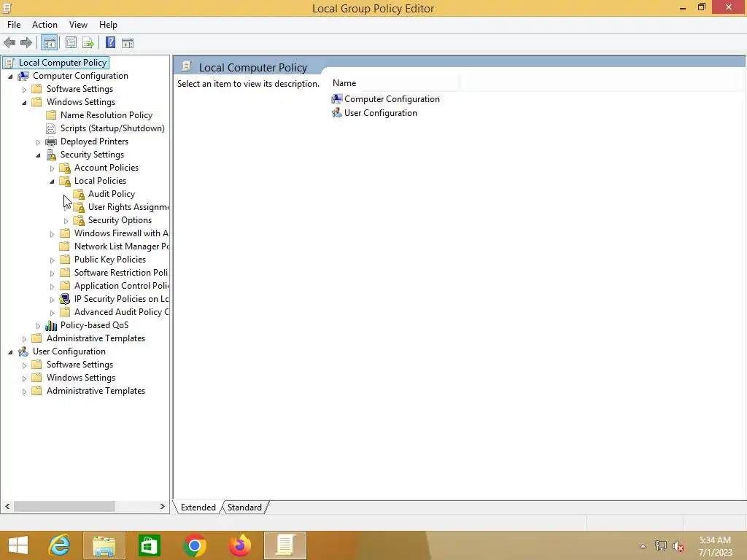747x560 pixels.
Task: Click the network status tray icon
Action: click(x=661, y=546)
